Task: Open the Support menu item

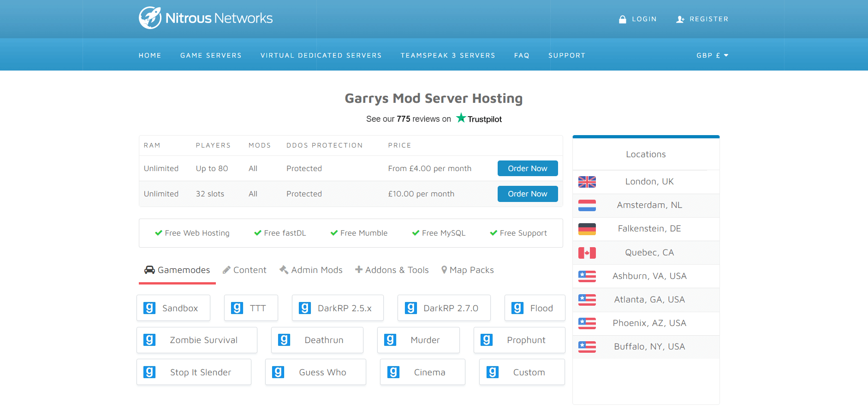Action: coord(567,55)
